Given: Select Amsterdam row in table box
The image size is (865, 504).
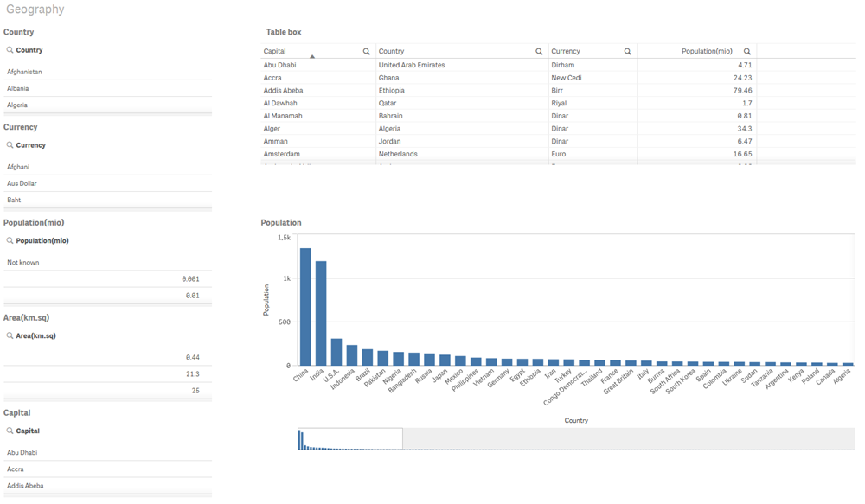Looking at the screenshot, I should click(282, 155).
